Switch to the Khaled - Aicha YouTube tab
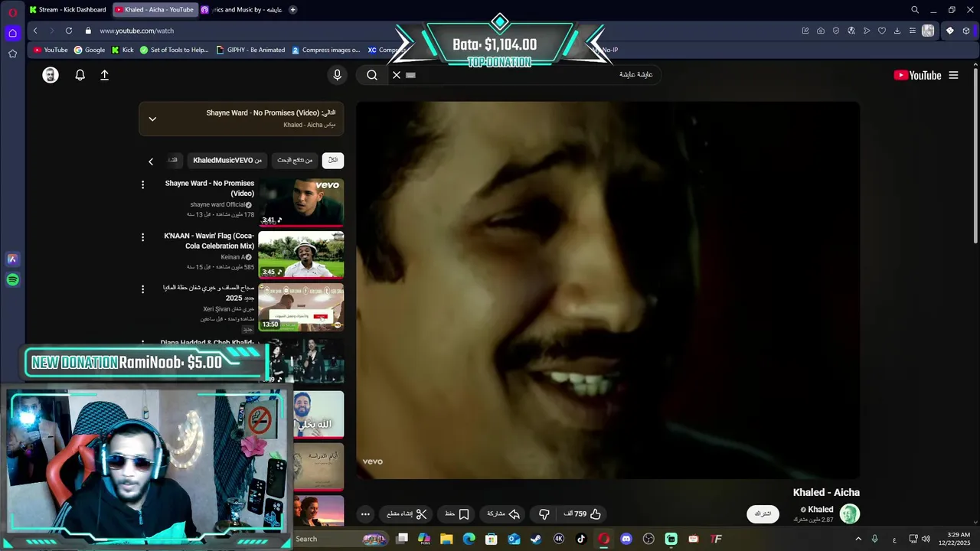The height and width of the screenshot is (551, 980). [x=154, y=10]
